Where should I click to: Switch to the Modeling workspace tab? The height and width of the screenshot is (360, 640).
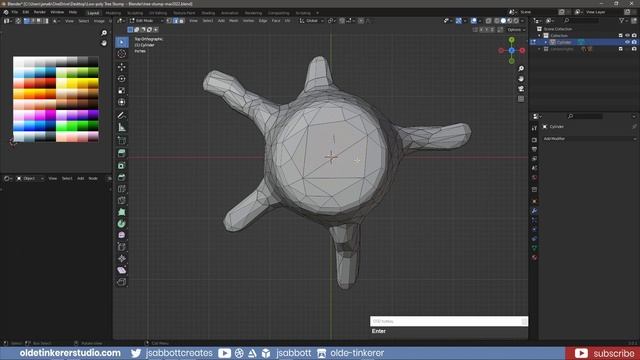[113, 13]
